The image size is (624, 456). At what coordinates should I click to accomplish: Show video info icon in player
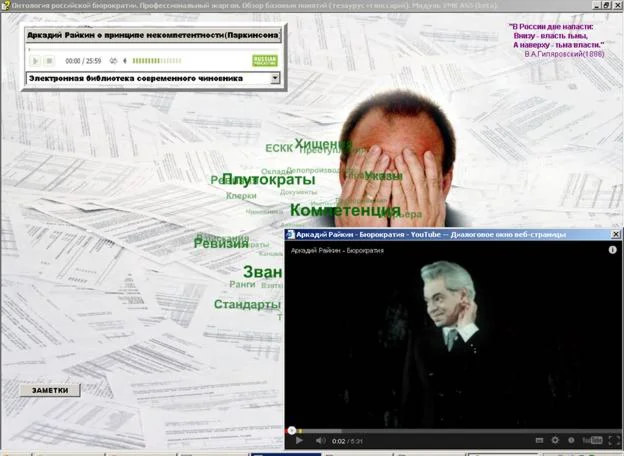[612, 249]
